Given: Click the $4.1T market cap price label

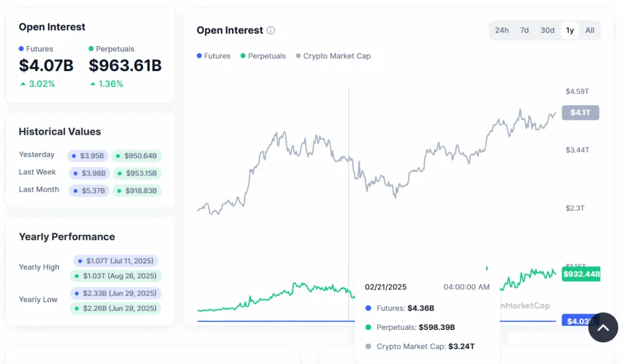Looking at the screenshot, I should click(580, 112).
